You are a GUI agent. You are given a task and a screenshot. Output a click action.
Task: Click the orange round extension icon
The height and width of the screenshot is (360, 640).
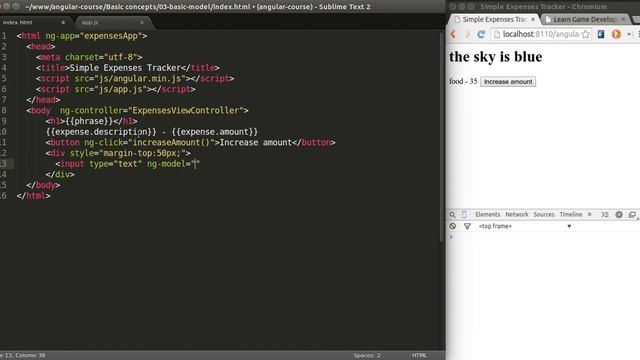[x=616, y=34]
